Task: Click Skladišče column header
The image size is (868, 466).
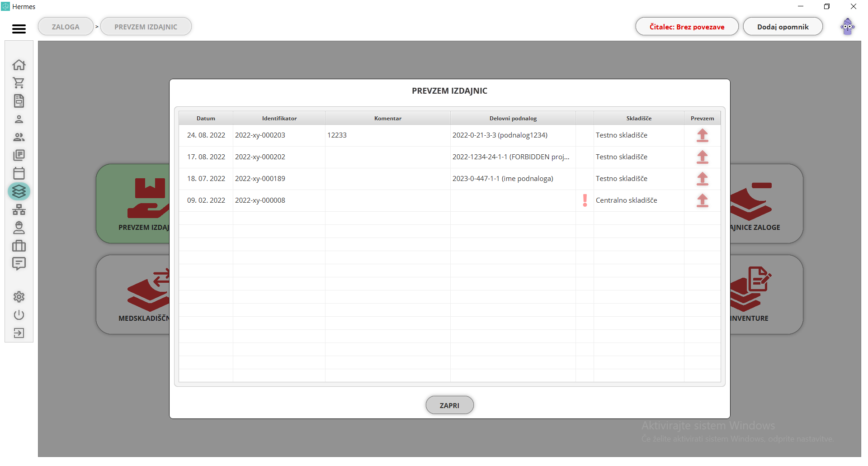Action: (x=639, y=118)
